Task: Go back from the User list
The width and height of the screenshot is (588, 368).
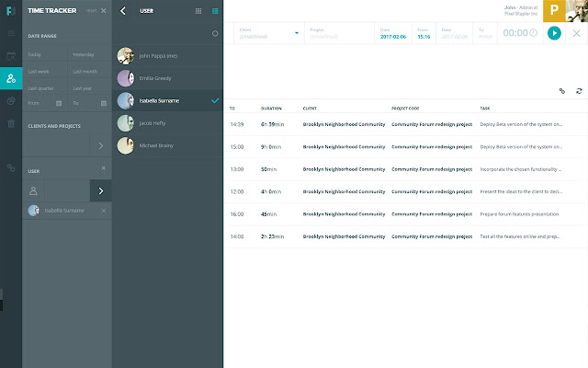Action: (123, 11)
